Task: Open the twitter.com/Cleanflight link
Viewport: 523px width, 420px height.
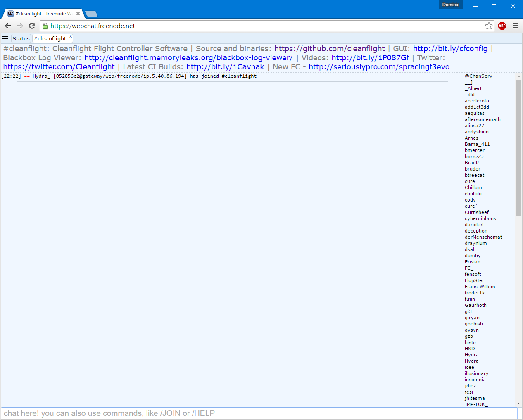Action: point(59,67)
